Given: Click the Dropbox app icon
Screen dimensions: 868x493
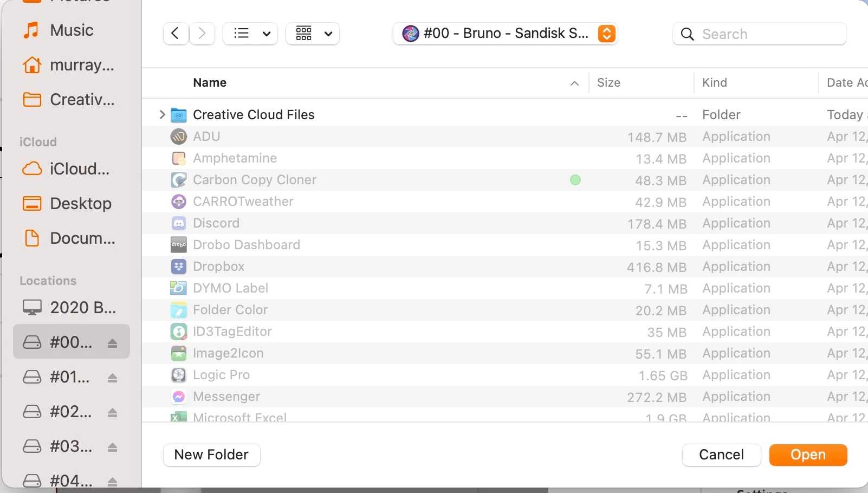Looking at the screenshot, I should [x=179, y=267].
